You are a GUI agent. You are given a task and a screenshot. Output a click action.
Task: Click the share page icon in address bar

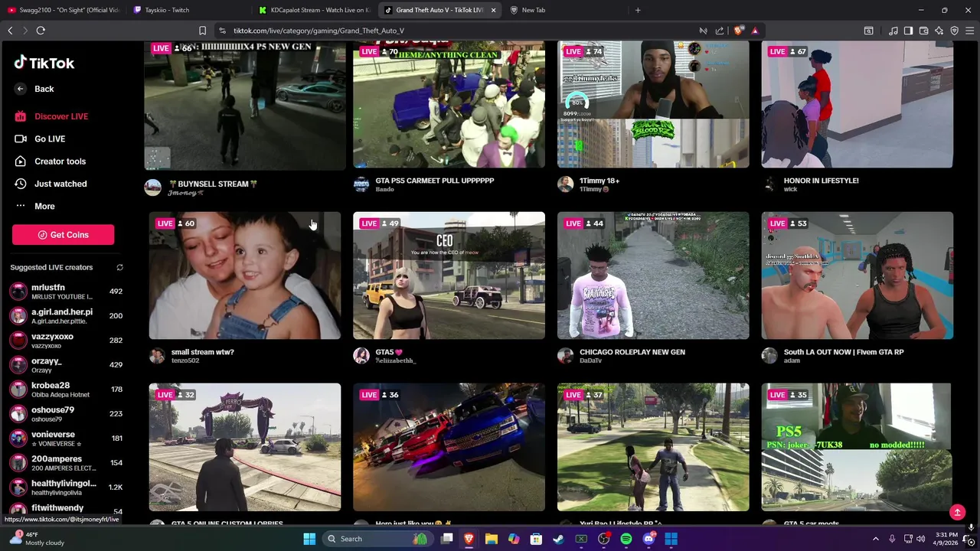coord(720,31)
